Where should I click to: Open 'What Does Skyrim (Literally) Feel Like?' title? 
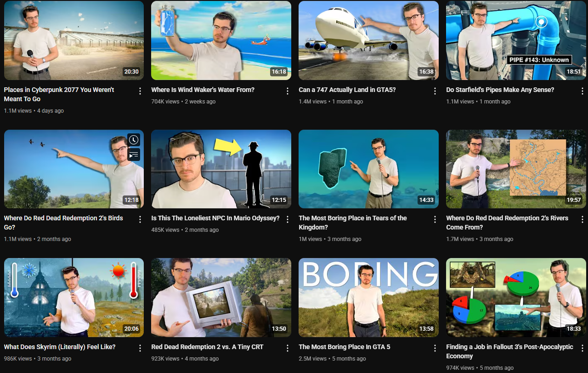pos(60,347)
